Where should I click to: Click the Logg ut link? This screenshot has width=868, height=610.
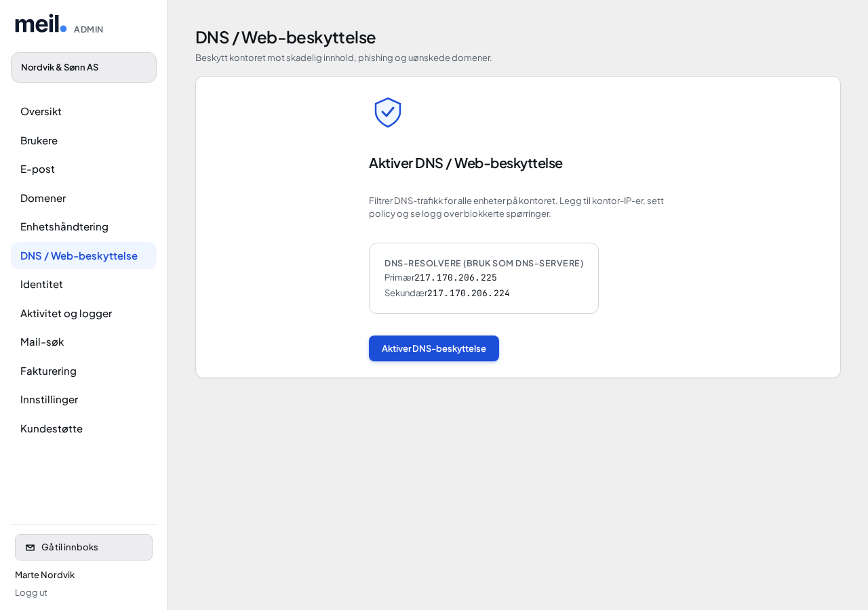(31, 592)
